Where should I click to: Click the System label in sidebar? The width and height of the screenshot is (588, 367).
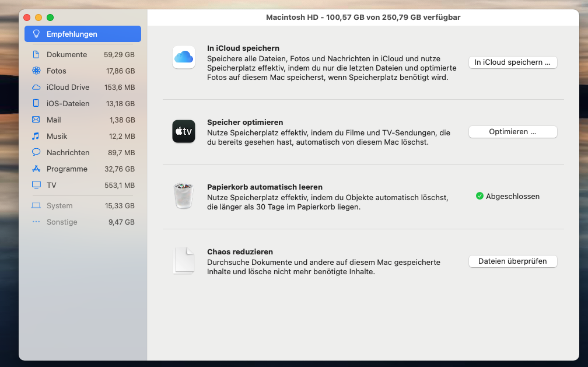click(60, 205)
